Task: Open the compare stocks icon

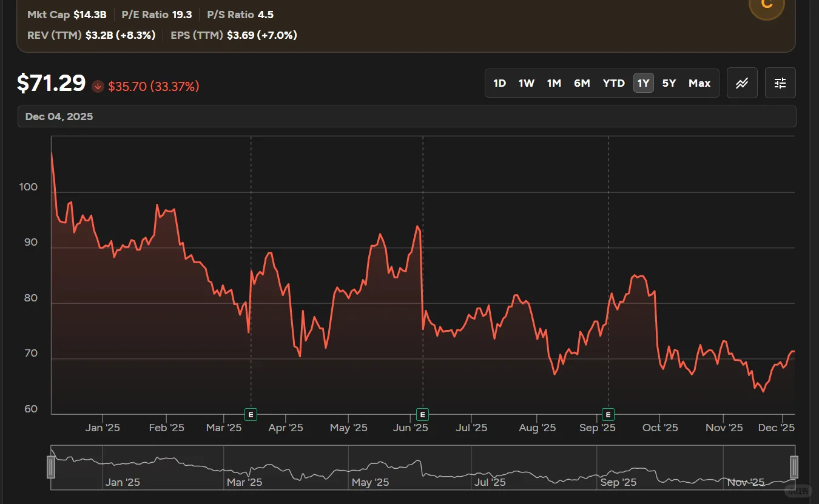Action: 742,82
